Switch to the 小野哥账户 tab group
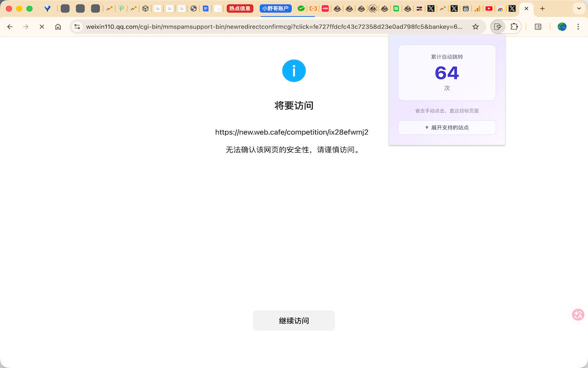Image resolution: width=588 pixels, height=368 pixels. coord(276,8)
